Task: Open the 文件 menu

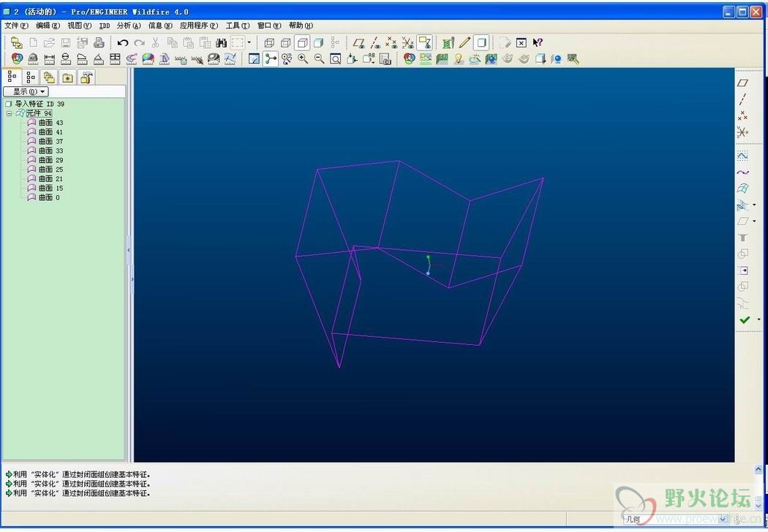Action: [16, 26]
